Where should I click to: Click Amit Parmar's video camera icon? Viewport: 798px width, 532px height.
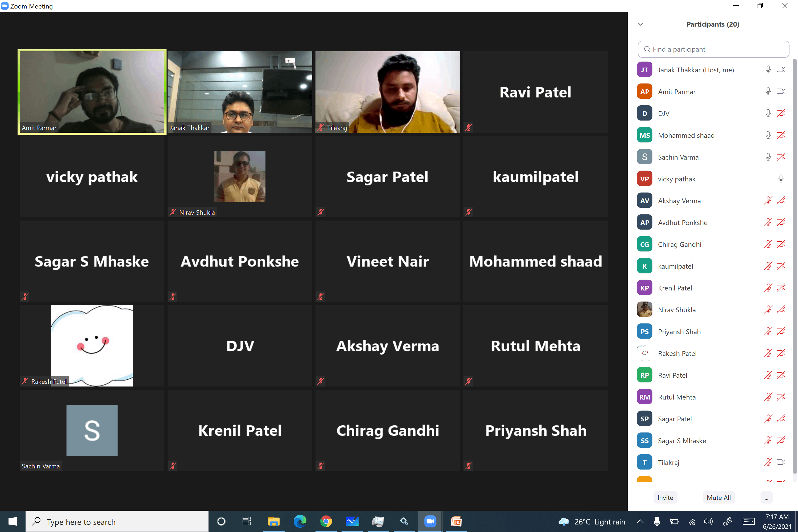pyautogui.click(x=781, y=91)
